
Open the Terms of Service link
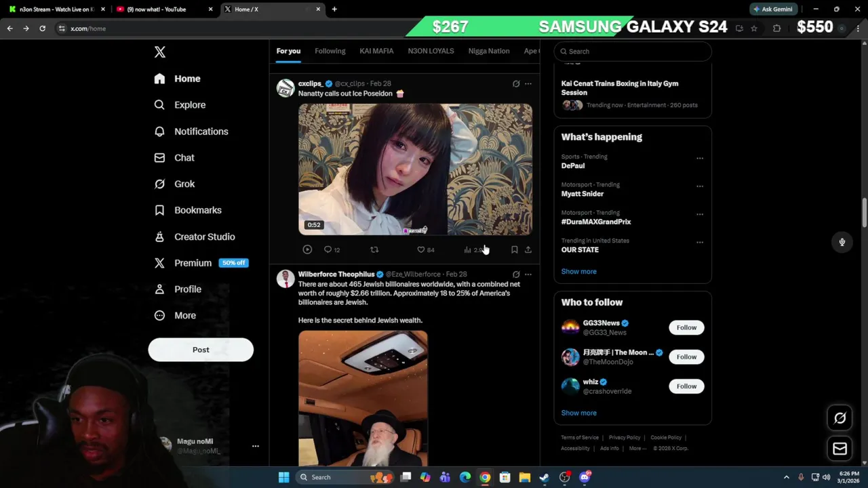580,438
